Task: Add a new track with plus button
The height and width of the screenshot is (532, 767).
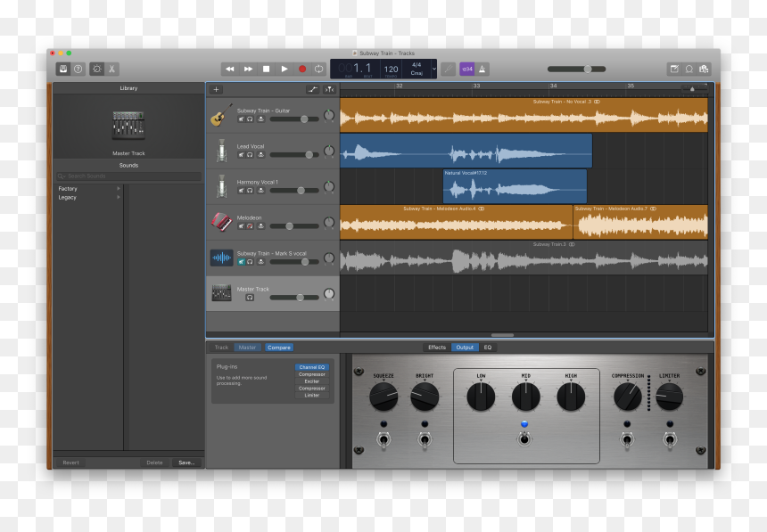Action: tap(216, 89)
